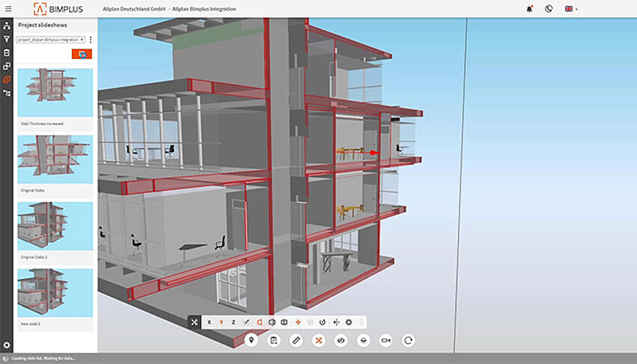Open the hamburger menu beside the Bimplus logo
637x364 pixels.
[x=7, y=9]
